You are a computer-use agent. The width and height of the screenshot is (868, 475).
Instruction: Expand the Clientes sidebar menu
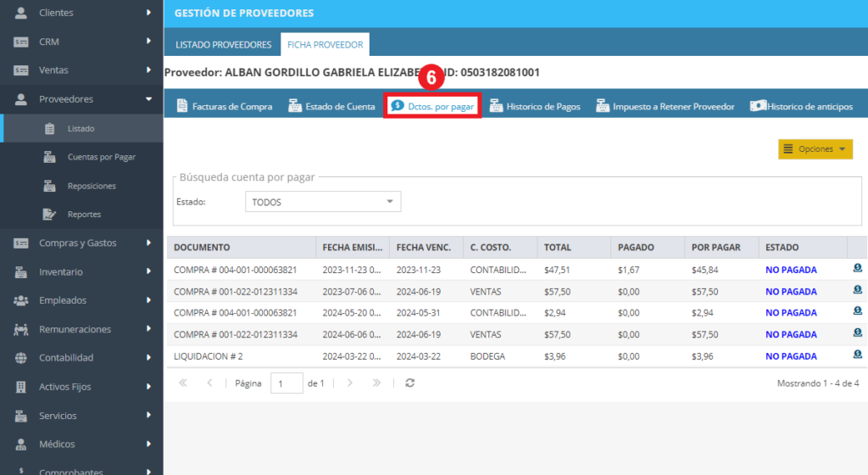81,13
